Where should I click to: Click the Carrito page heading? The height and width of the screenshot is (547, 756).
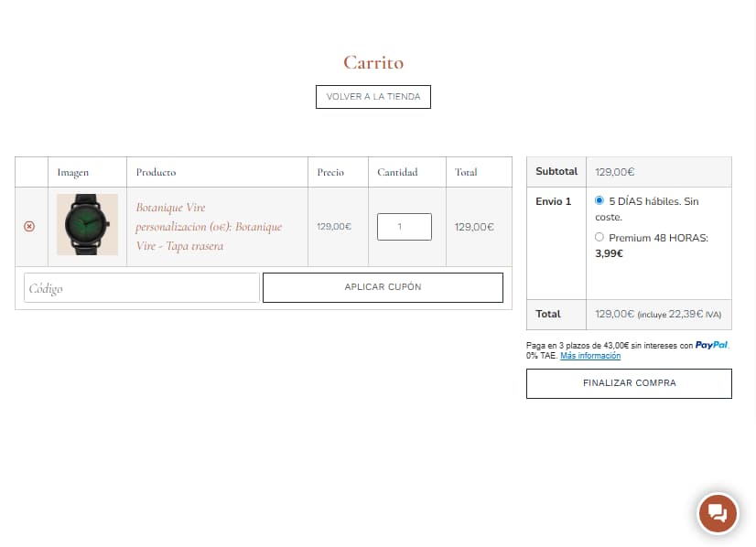pos(373,62)
